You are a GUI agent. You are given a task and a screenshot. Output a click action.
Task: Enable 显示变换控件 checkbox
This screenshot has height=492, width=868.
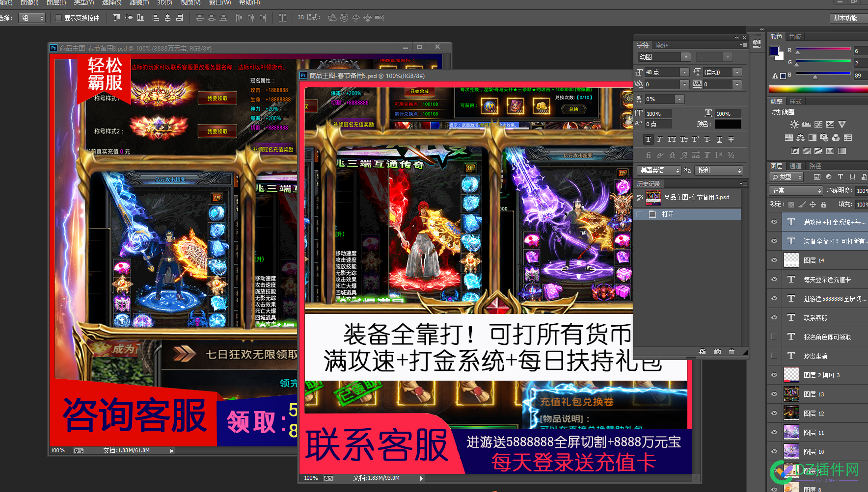tap(58, 18)
